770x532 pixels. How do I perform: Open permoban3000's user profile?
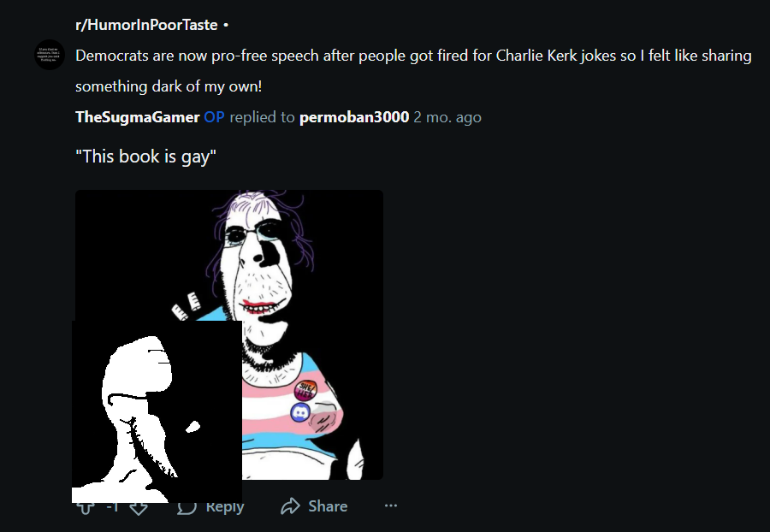354,117
